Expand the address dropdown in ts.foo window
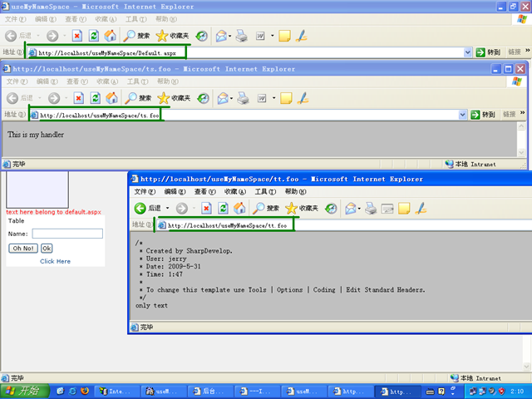532x399 pixels. click(x=462, y=115)
